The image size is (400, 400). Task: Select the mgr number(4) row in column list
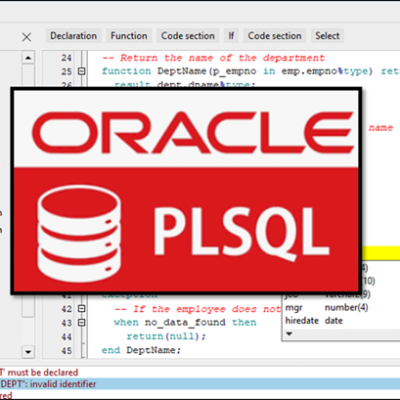[x=341, y=307]
